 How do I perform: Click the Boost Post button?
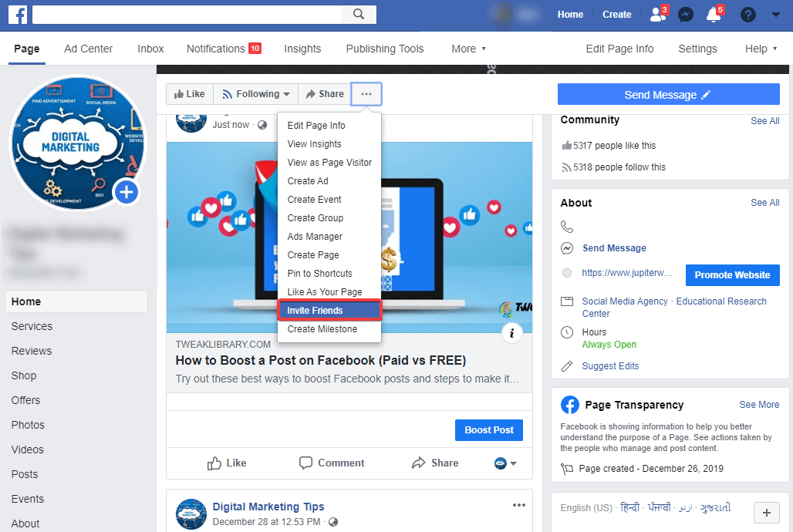pyautogui.click(x=488, y=429)
